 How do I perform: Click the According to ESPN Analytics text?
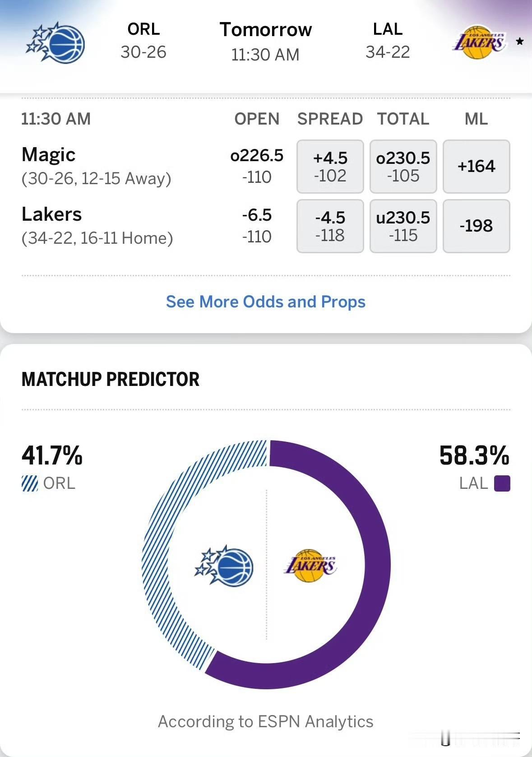tap(265, 721)
